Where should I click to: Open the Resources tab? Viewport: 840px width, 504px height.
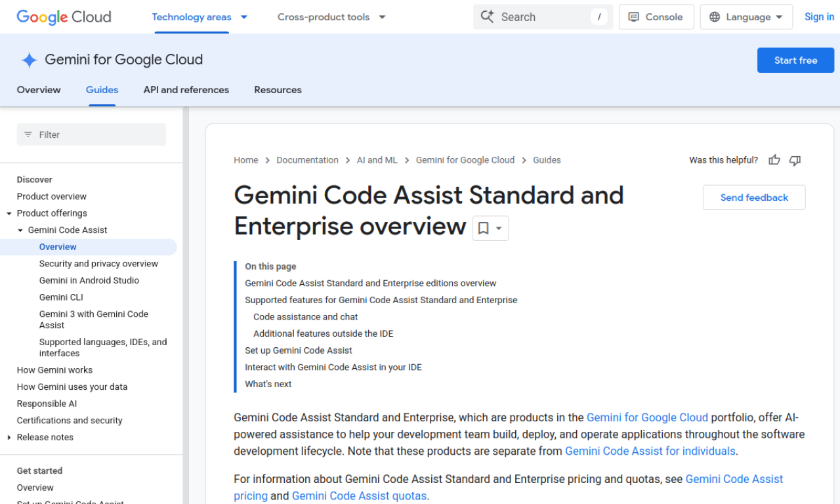click(278, 90)
